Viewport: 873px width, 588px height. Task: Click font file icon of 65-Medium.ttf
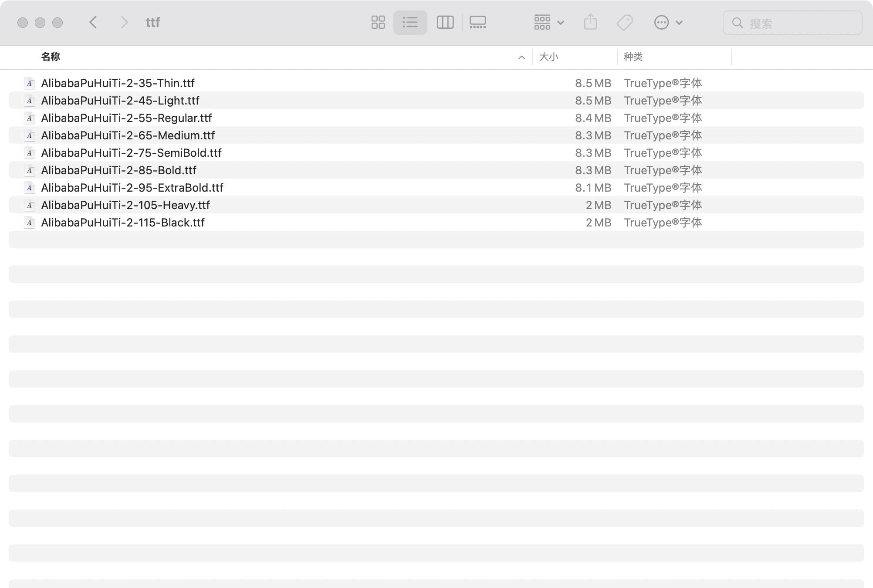(29, 135)
